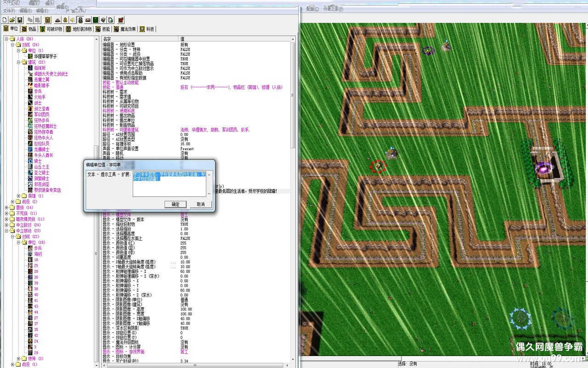Open the Terrain Editor mountain icon
This screenshot has height=368, width=588.
click(x=57, y=20)
